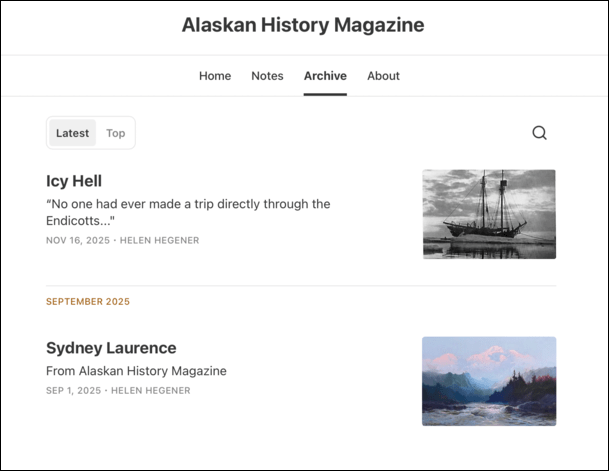Click the mountain painting thumbnail
Viewport: 609px width, 471px height.
[x=488, y=381]
